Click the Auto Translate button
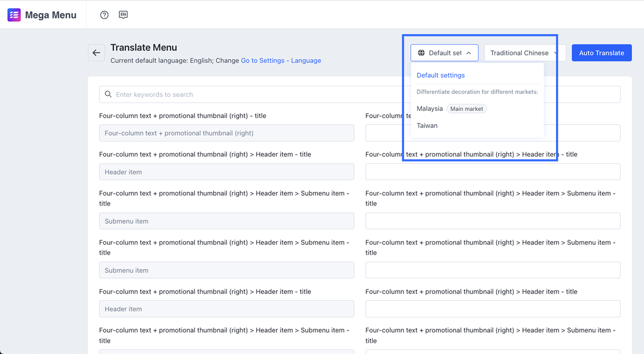Viewport: 644px width, 354px height. tap(601, 53)
